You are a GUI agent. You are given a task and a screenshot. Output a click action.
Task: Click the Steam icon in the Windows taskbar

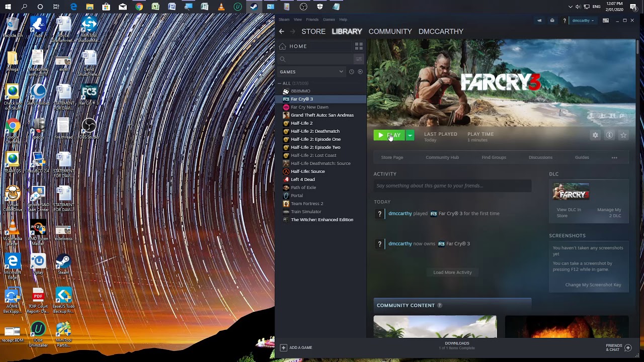pos(254,7)
